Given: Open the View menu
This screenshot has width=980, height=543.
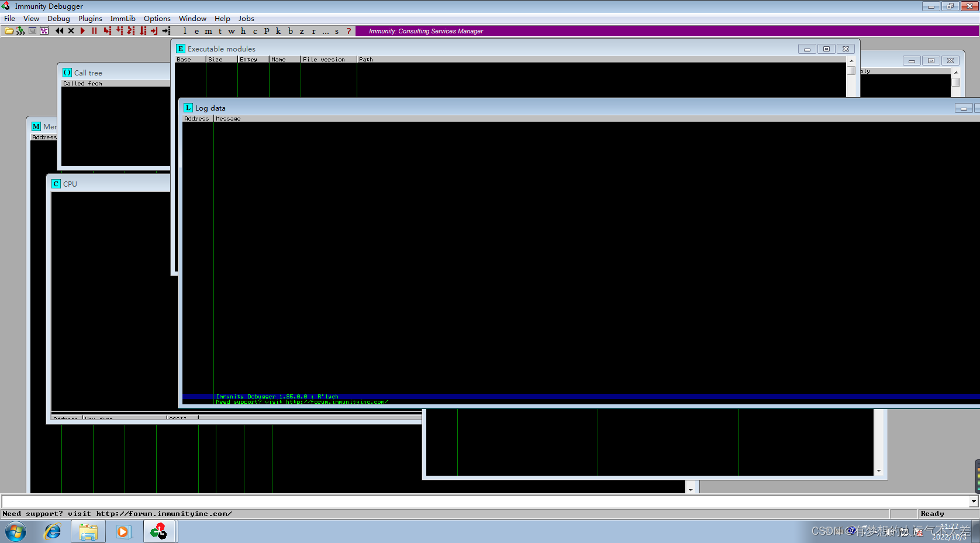Looking at the screenshot, I should coord(31,19).
